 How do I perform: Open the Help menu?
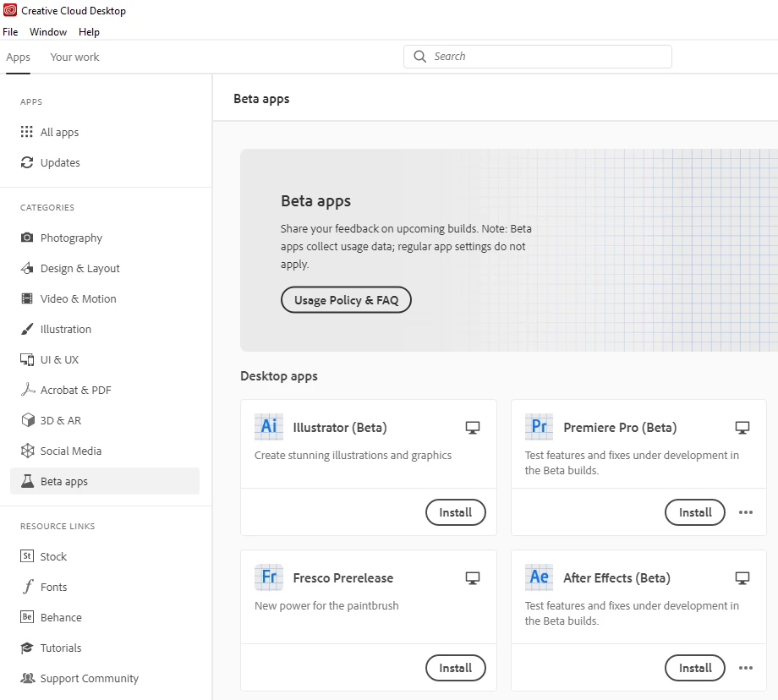tap(90, 32)
